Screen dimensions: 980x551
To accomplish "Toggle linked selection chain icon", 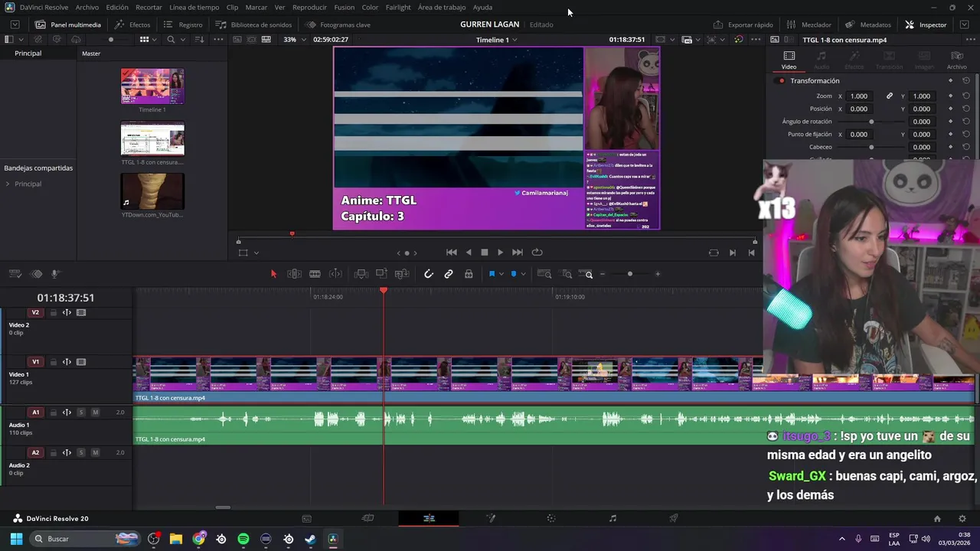I will click(x=449, y=274).
